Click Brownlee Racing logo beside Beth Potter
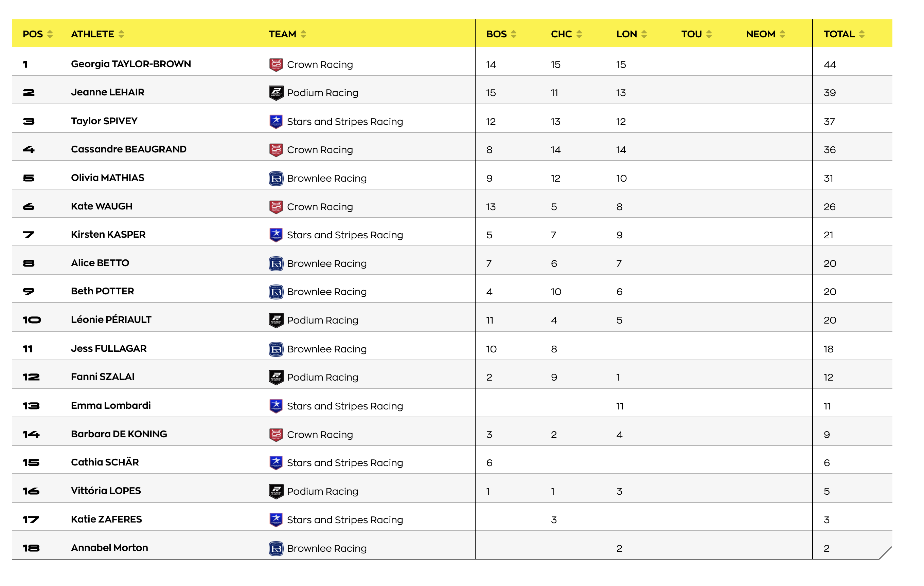The width and height of the screenshot is (924, 586). 276,292
